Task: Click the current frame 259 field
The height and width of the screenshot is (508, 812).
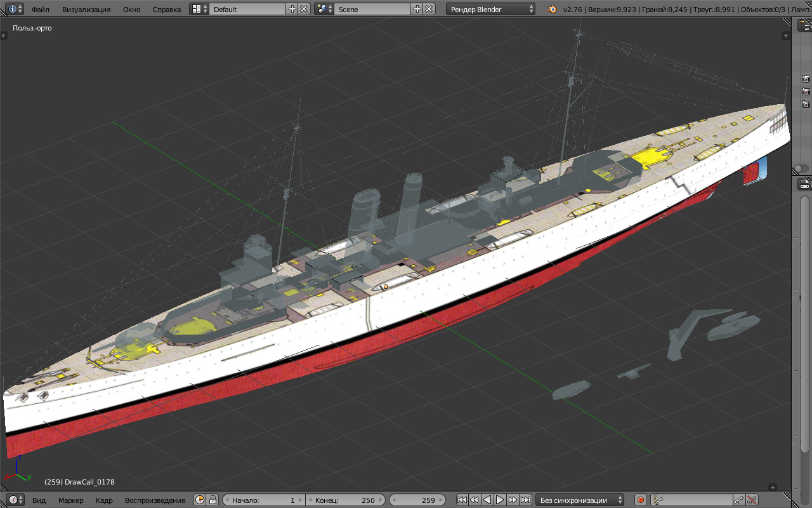Action: 419,500
